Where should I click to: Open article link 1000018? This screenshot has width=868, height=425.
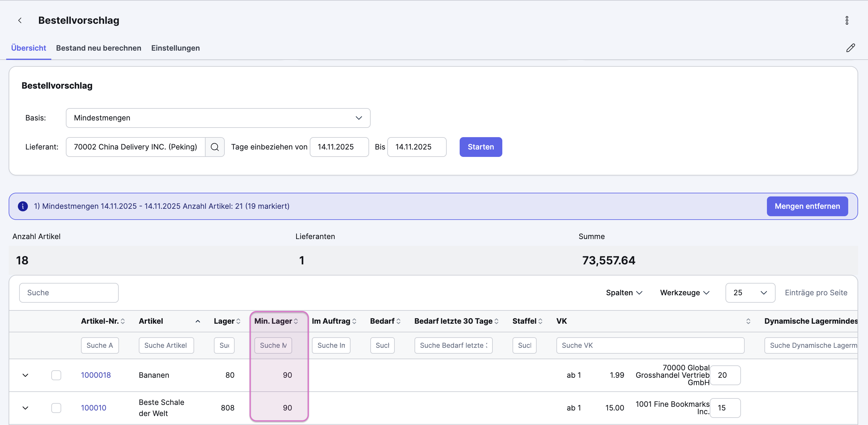tap(96, 375)
